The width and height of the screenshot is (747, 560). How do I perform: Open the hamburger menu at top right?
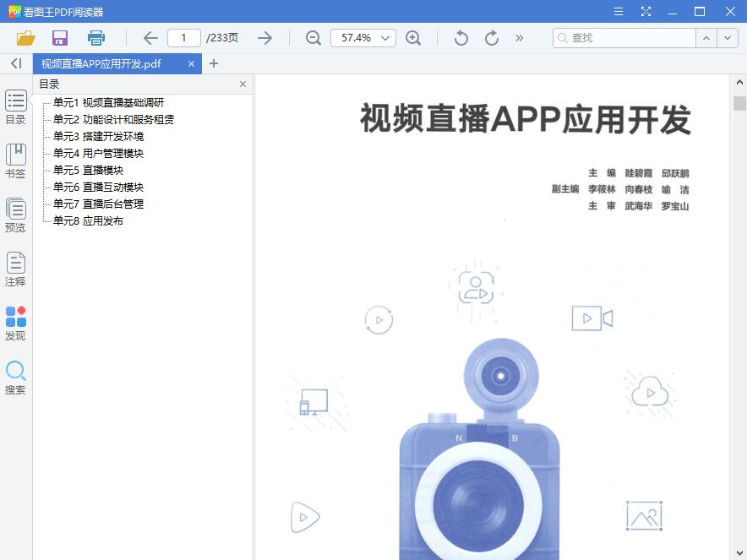point(618,11)
